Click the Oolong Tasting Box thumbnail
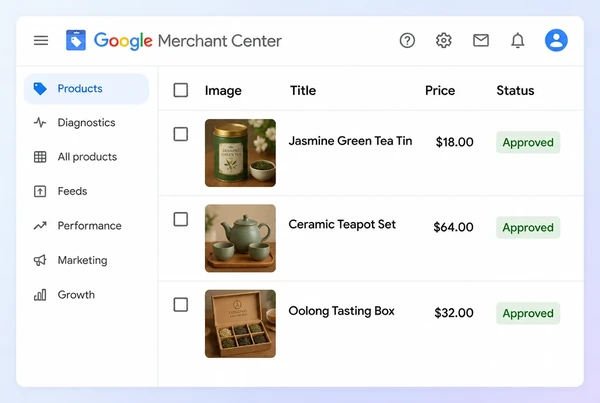This screenshot has height=403, width=600. (240, 323)
